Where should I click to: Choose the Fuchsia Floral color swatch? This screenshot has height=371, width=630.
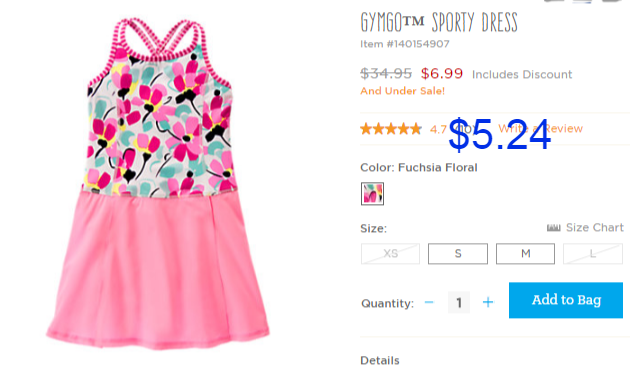[x=372, y=194]
